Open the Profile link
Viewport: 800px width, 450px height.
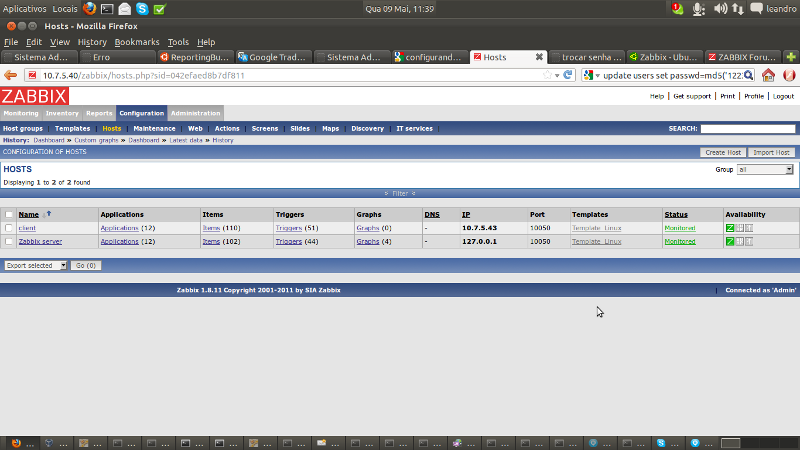(754, 96)
